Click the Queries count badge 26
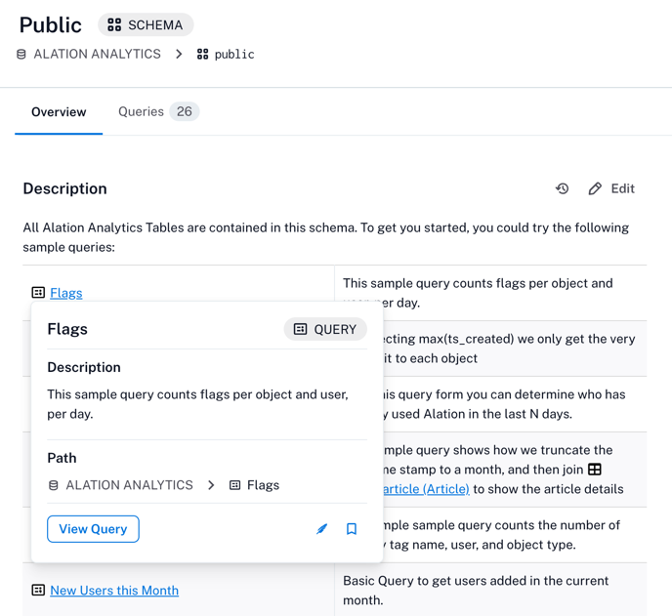 click(185, 112)
